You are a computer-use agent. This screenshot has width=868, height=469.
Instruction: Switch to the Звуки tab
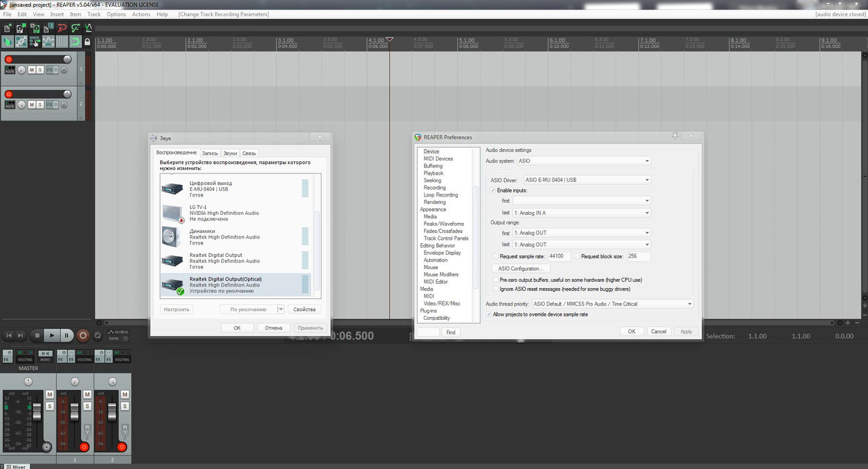pos(230,153)
